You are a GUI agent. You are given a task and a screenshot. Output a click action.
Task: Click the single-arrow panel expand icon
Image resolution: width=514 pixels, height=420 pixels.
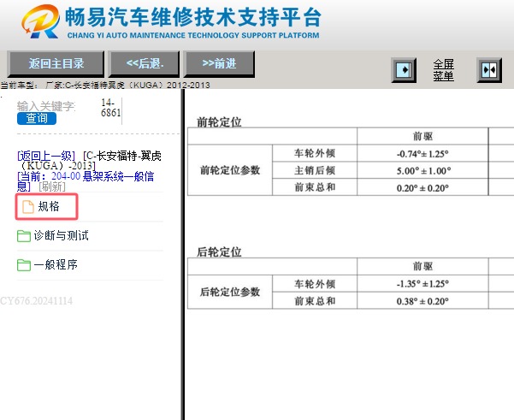click(404, 70)
